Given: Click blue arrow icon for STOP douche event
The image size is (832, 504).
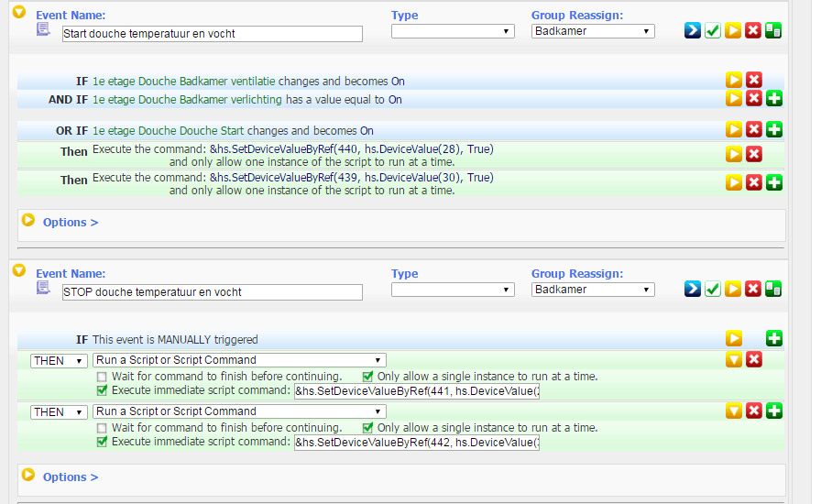Looking at the screenshot, I should (x=693, y=290).
